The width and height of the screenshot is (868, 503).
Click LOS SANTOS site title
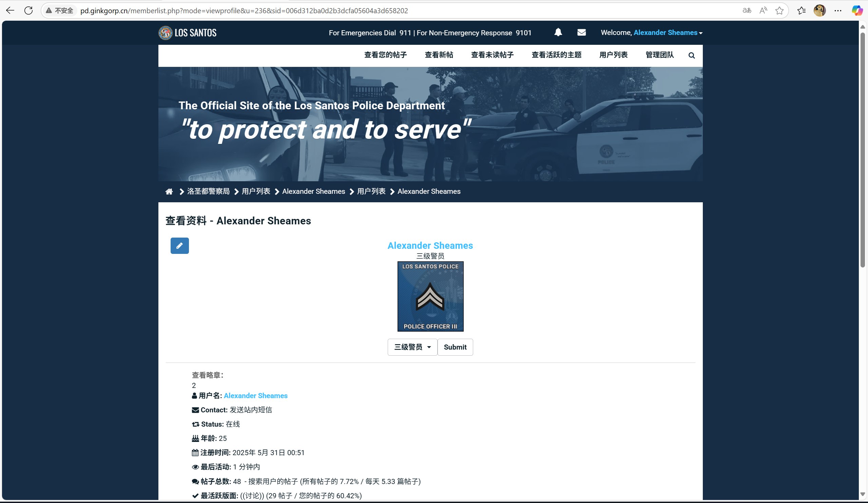195,33
